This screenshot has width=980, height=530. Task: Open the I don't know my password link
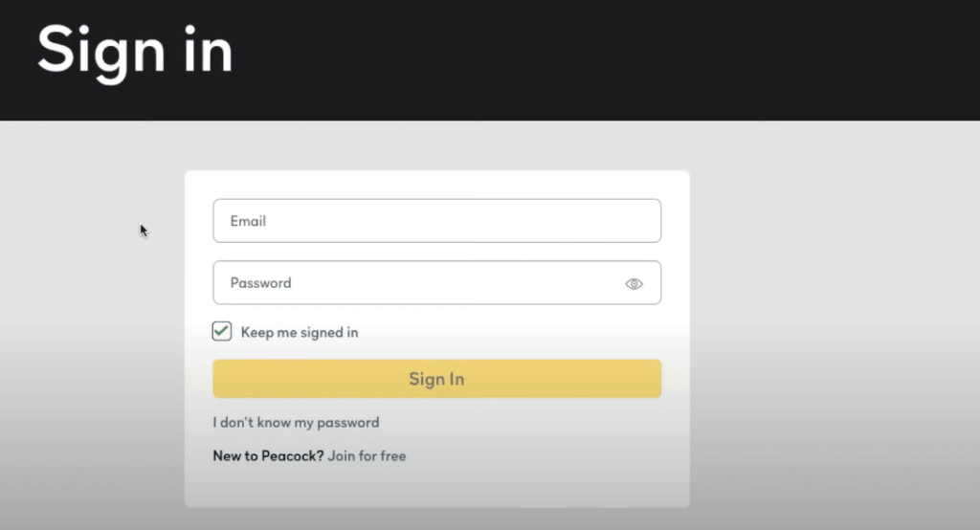click(x=296, y=423)
